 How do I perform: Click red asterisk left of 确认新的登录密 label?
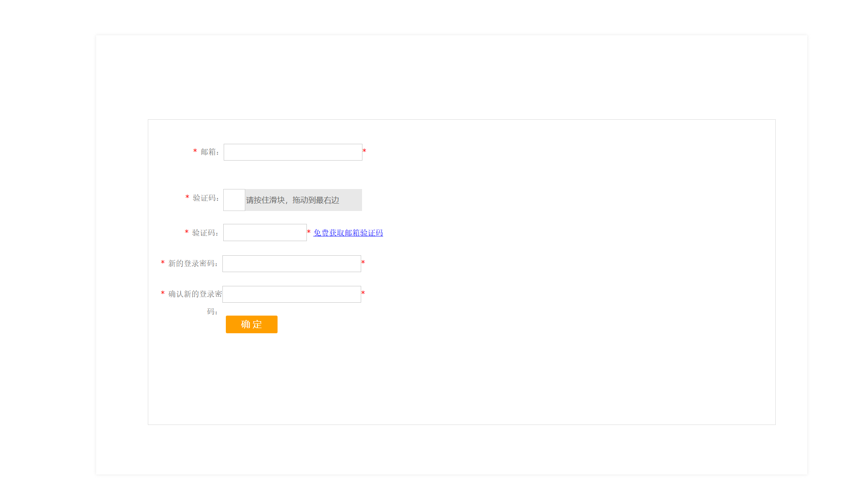[x=163, y=293]
